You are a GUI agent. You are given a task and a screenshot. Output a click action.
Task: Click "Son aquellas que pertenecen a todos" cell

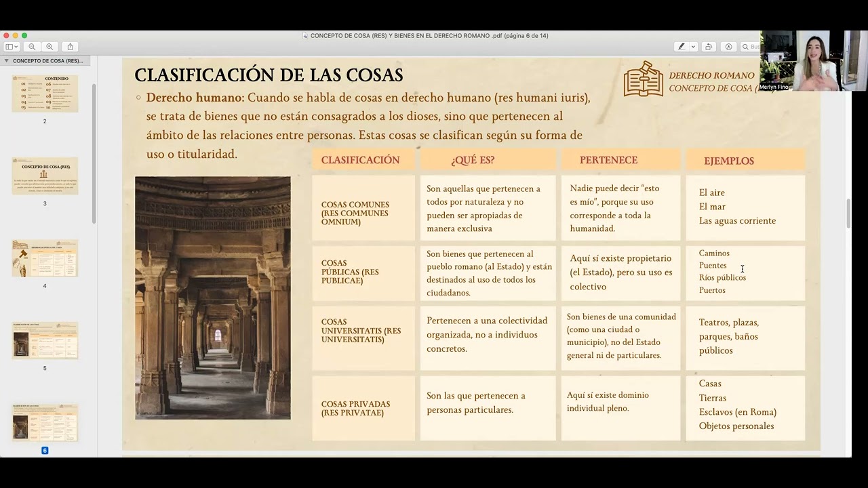pyautogui.click(x=488, y=208)
